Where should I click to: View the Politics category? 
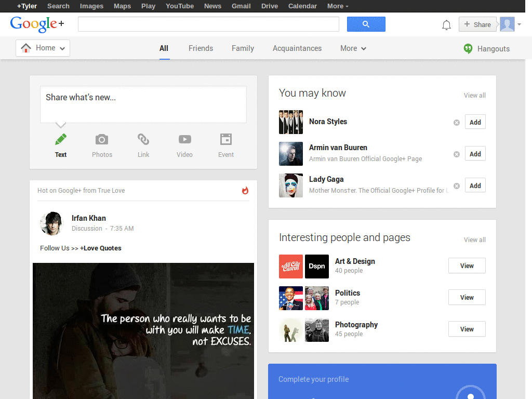click(467, 297)
